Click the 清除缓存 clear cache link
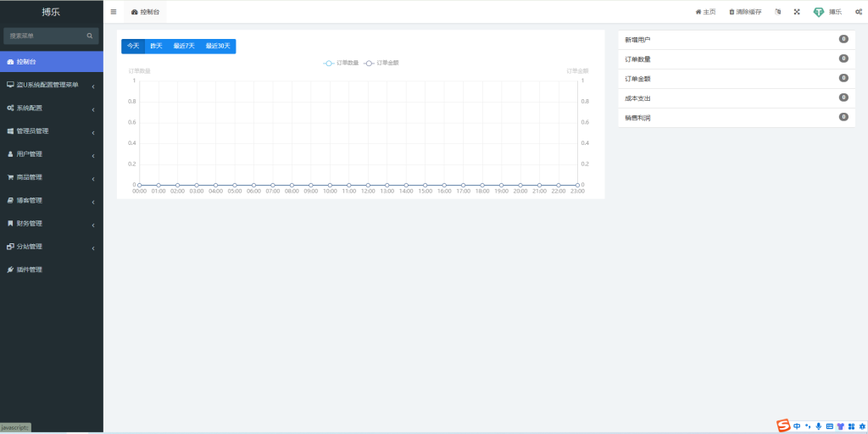Image resolution: width=868 pixels, height=434 pixels. (x=745, y=12)
